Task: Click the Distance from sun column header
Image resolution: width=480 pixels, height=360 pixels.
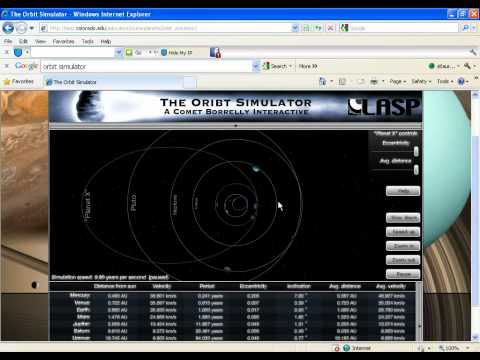Action: 115,286
